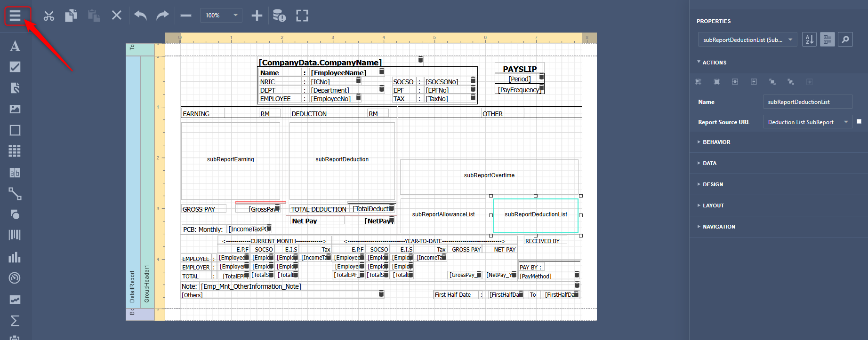Redo the last action
This screenshot has width=868, height=340.
162,16
